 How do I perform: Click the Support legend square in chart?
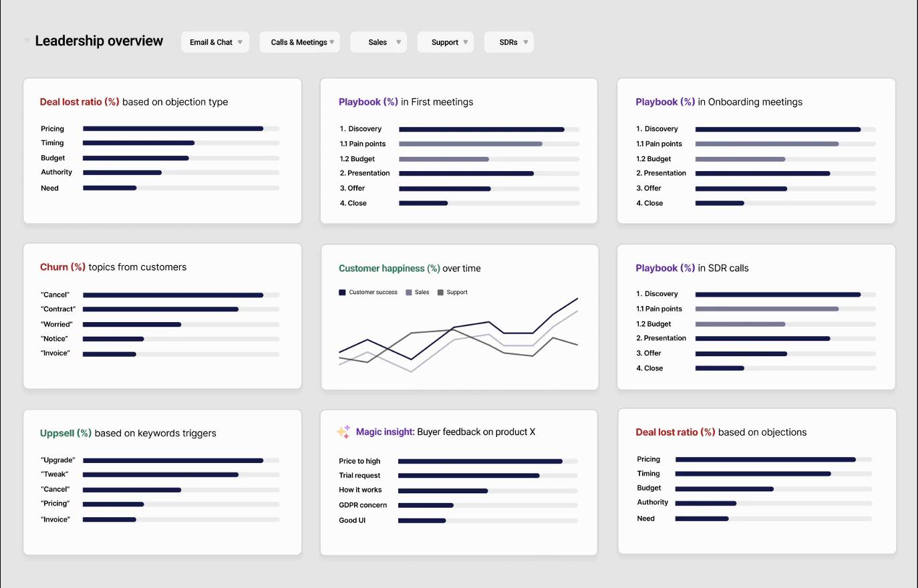(440, 293)
